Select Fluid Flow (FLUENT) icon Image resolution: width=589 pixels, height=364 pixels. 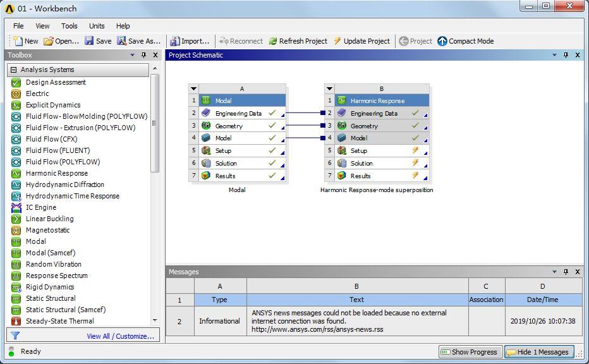point(16,150)
